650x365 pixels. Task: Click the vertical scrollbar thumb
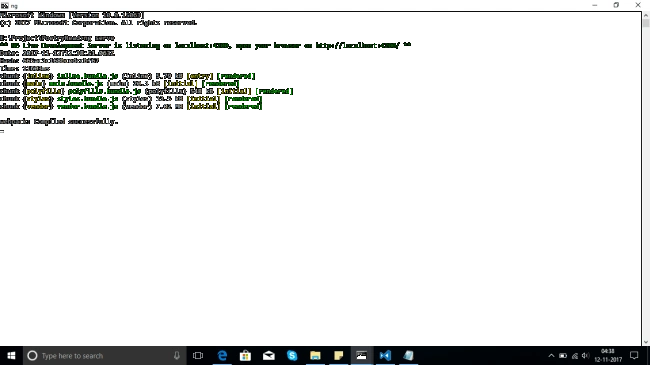(646, 23)
